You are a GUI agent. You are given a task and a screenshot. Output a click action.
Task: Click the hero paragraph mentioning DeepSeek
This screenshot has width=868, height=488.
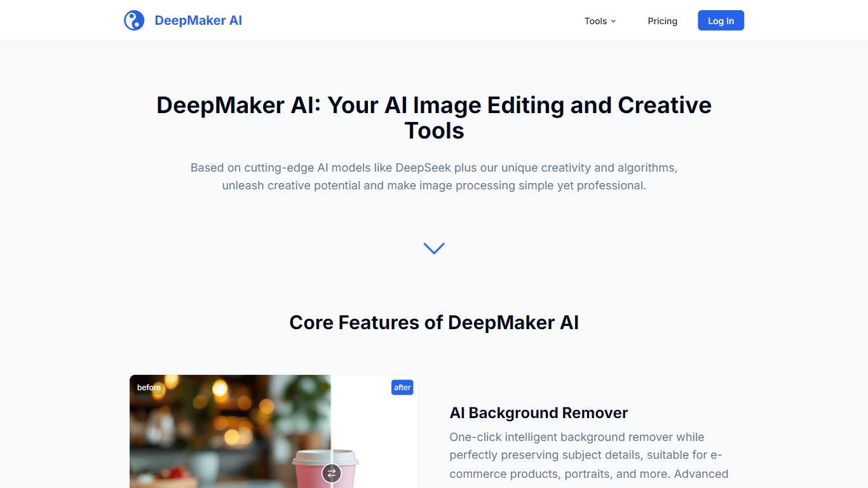pyautogui.click(x=434, y=177)
